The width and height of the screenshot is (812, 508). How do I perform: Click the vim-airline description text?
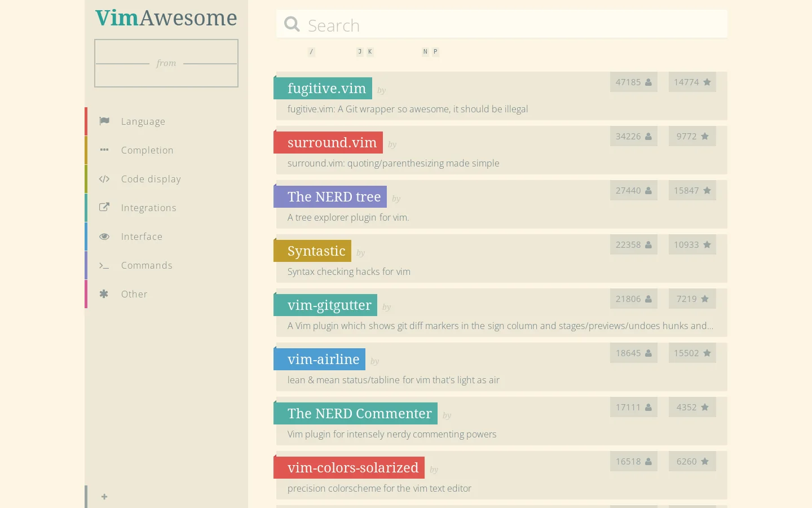(x=394, y=380)
